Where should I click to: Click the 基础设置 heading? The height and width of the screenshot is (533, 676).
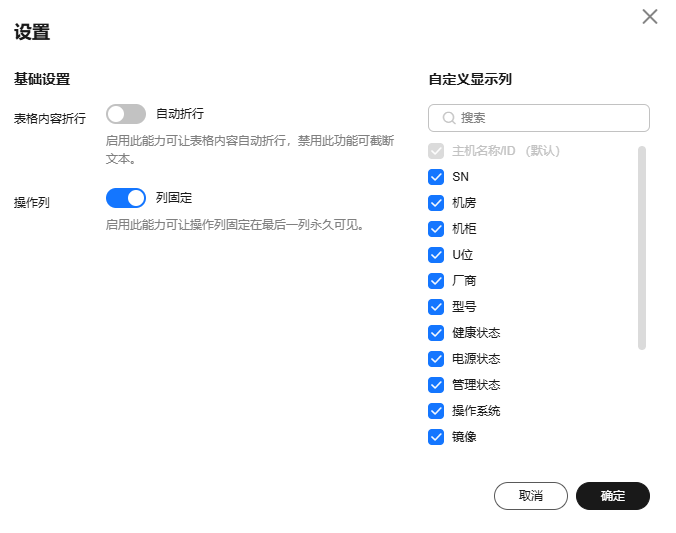[42, 79]
